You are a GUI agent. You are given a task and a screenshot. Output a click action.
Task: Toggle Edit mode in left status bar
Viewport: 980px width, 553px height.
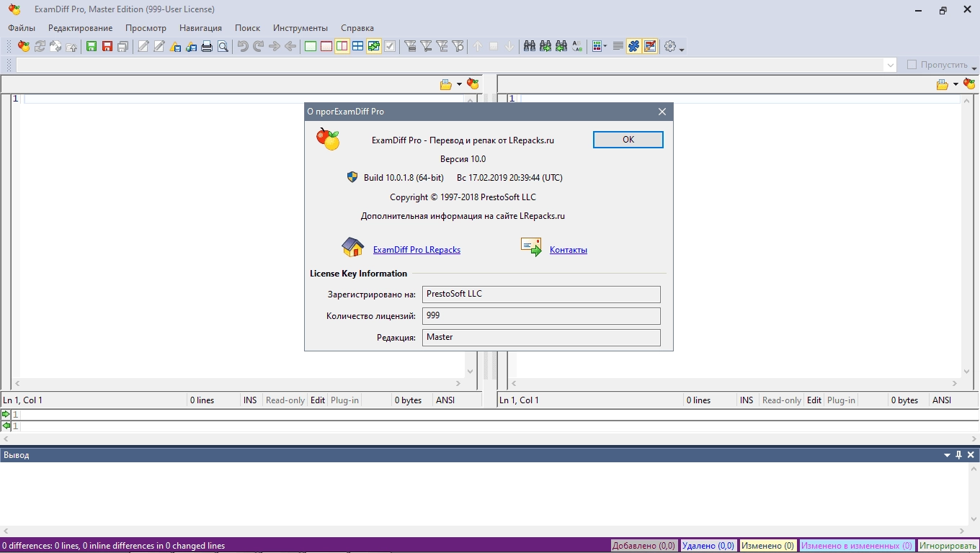tap(318, 400)
